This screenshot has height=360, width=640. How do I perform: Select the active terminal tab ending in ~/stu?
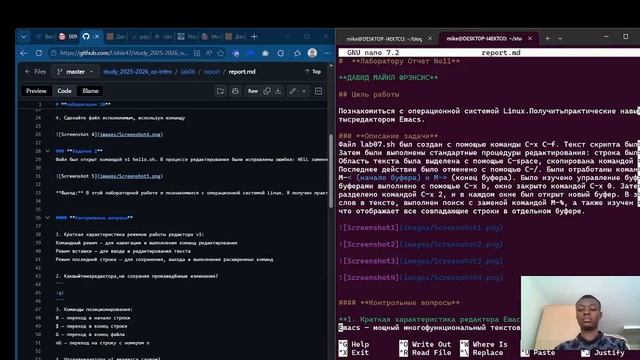(484, 39)
